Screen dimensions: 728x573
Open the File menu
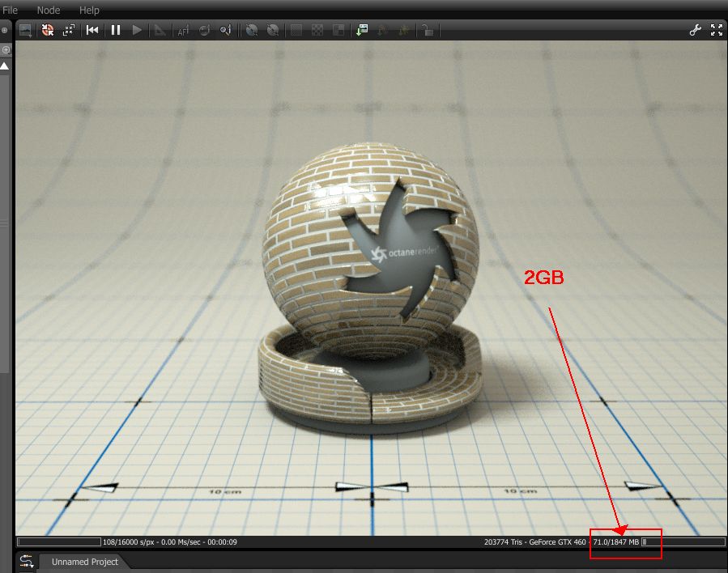tap(10, 10)
